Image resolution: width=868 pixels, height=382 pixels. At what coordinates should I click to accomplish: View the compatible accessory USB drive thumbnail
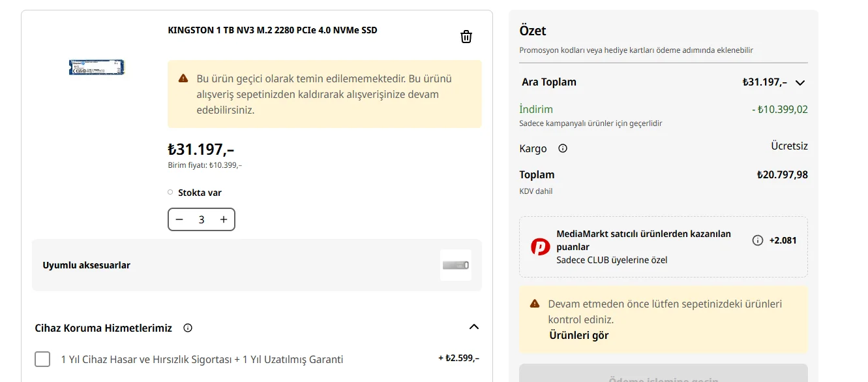(x=456, y=265)
